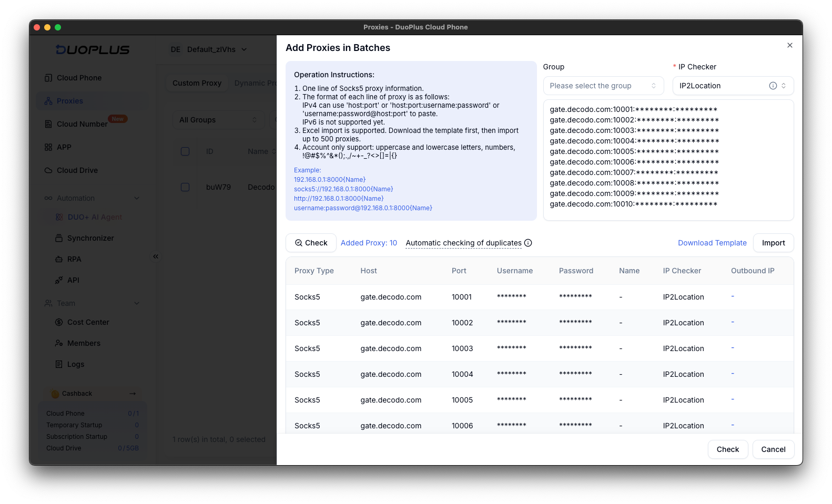Tick the checkbox for row buW79
832x504 pixels.
185,187
